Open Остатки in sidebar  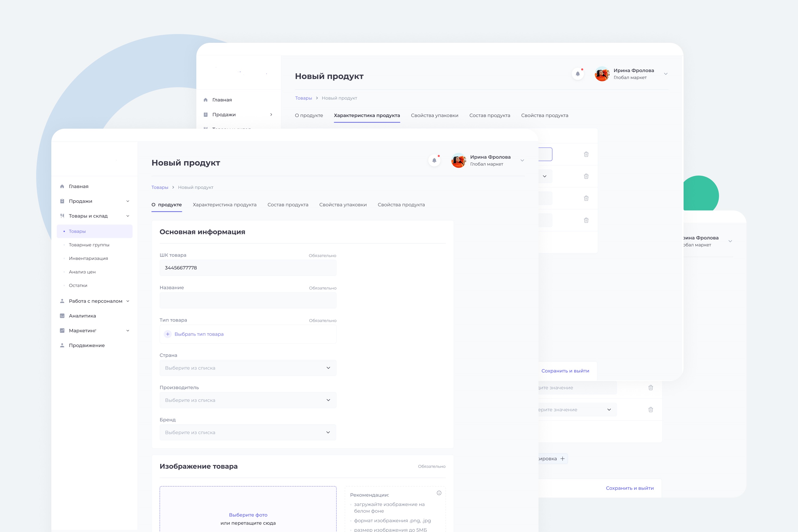78,286
